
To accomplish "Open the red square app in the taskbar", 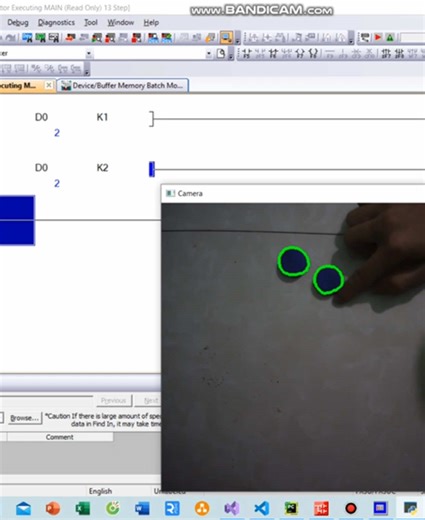I will coord(321,509).
